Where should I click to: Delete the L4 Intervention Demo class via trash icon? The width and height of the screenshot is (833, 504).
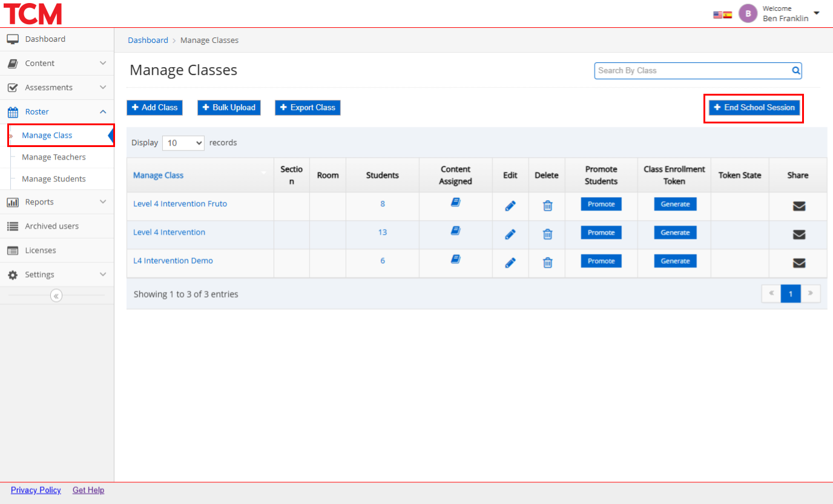(x=547, y=263)
